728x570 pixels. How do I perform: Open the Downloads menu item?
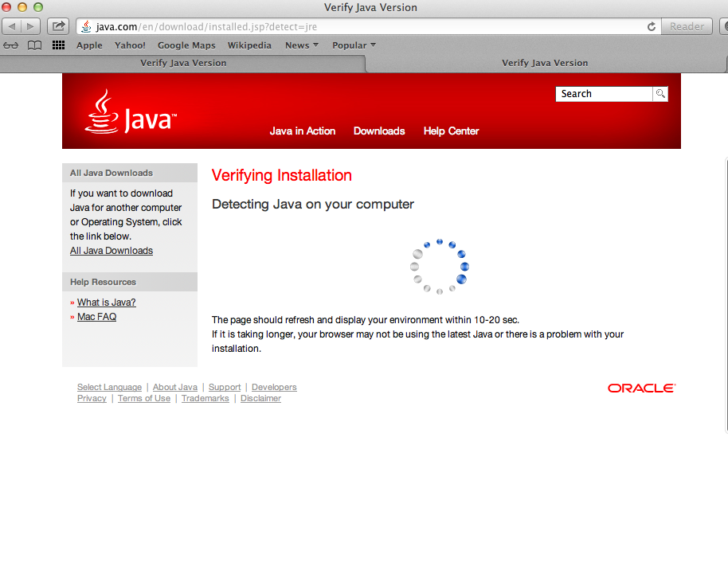pyautogui.click(x=379, y=131)
